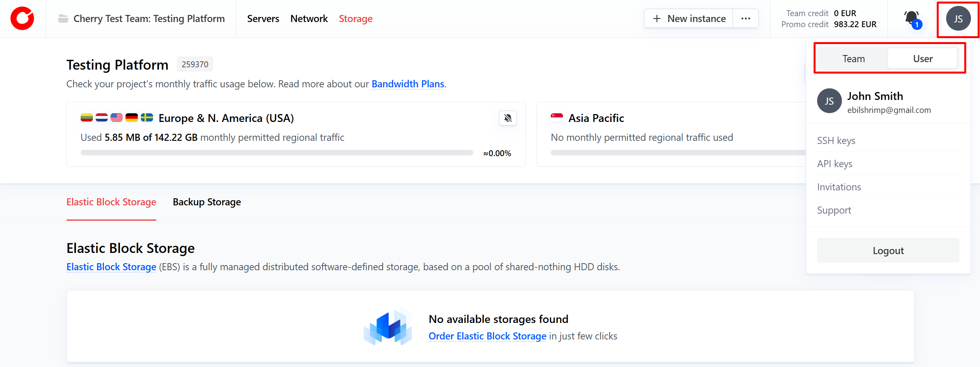Click the folder icon beside team name
The width and height of the screenshot is (980, 367).
(63, 18)
